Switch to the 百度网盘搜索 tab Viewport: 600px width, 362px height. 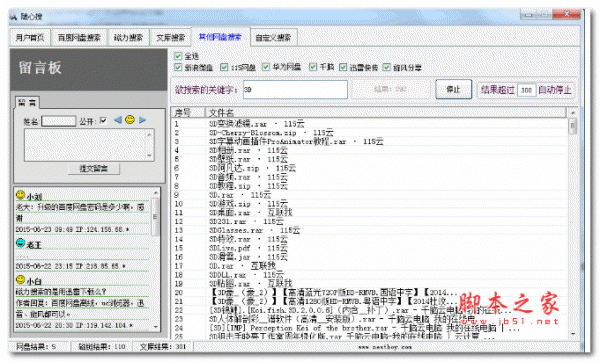pos(79,38)
